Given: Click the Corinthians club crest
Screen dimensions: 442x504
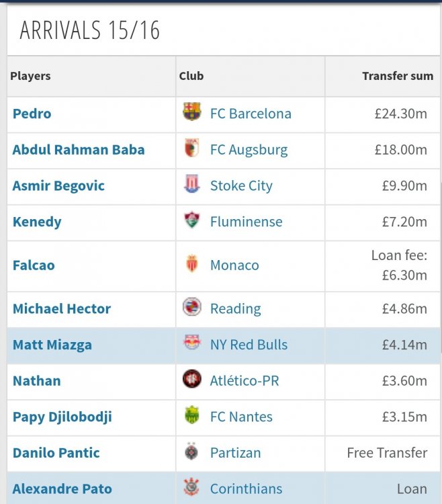Looking at the screenshot, I should (x=191, y=487).
